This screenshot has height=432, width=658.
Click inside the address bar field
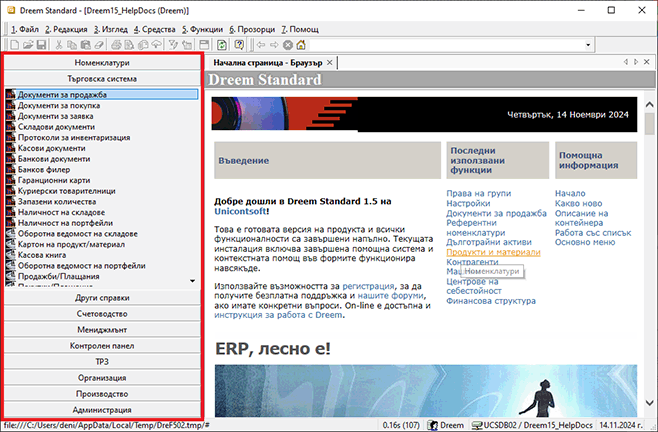[x=446, y=45]
